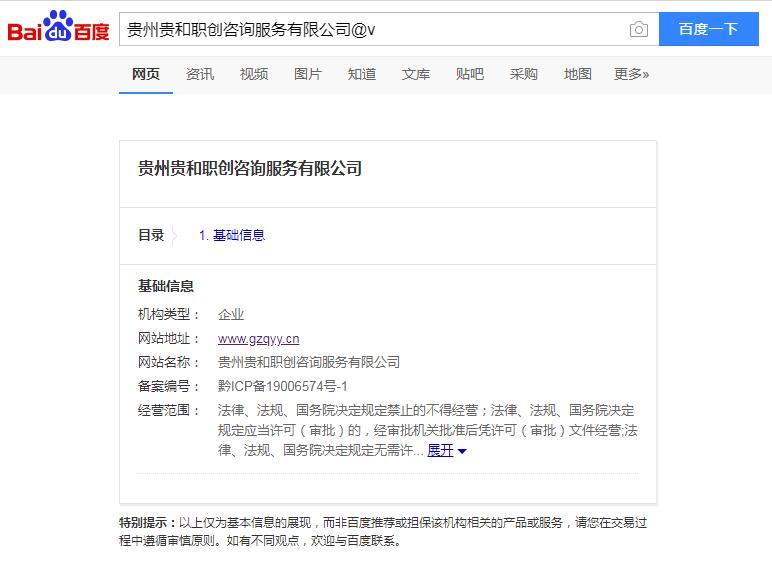Viewport: 772px width, 564px height.
Task: Focus the search input field
Action: 370,29
